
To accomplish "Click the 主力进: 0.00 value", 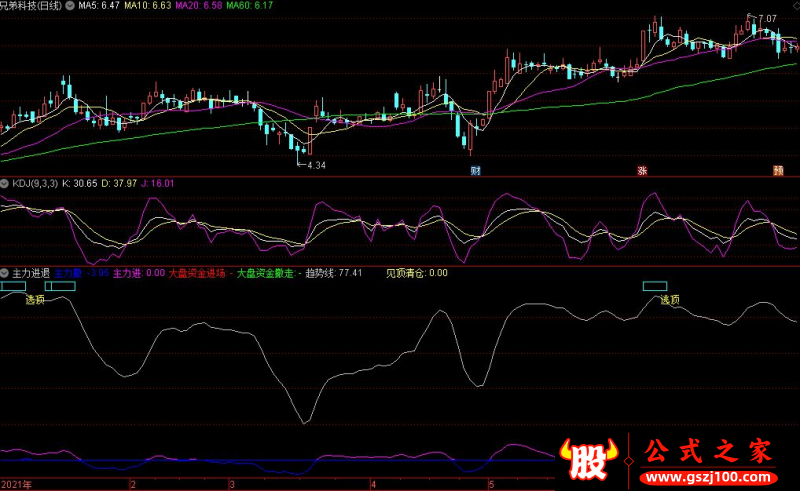I will click(139, 273).
